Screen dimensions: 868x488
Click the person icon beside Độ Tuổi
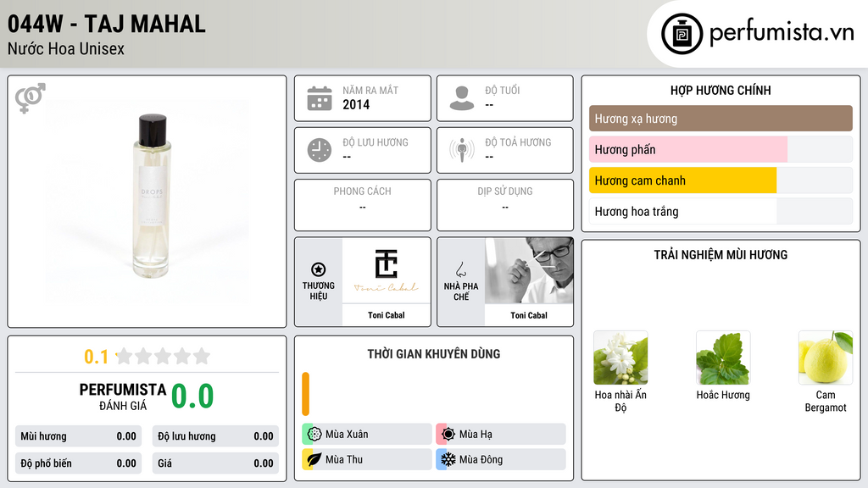[x=462, y=98]
